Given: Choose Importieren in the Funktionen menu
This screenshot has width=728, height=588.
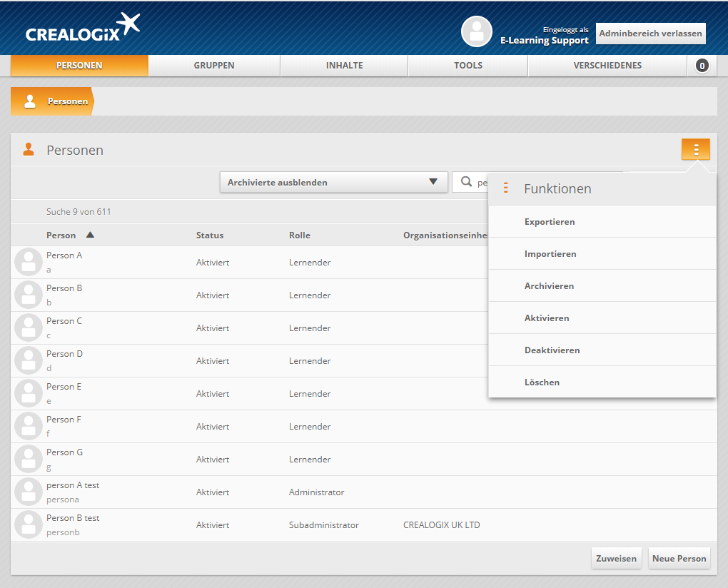Looking at the screenshot, I should click(x=550, y=254).
